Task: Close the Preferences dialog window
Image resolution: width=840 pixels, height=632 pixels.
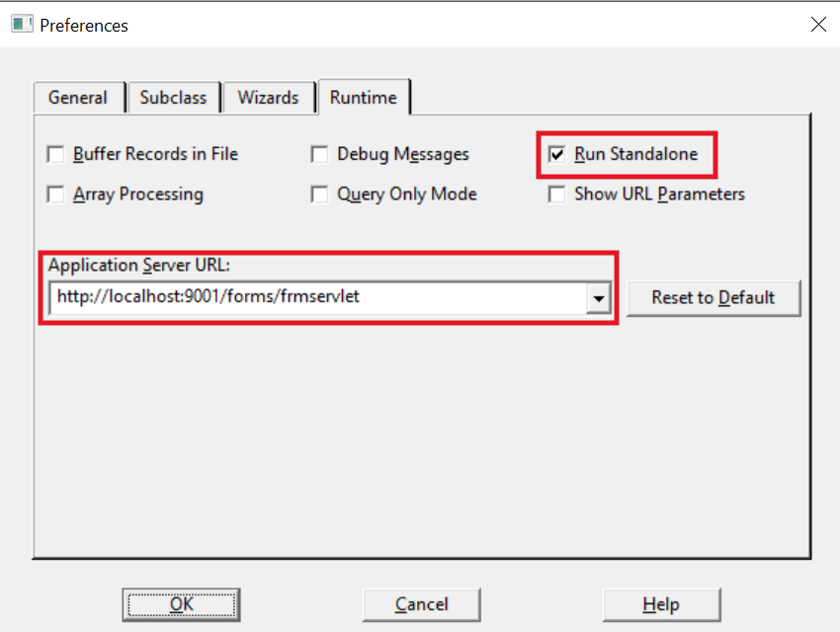Action: [x=818, y=25]
